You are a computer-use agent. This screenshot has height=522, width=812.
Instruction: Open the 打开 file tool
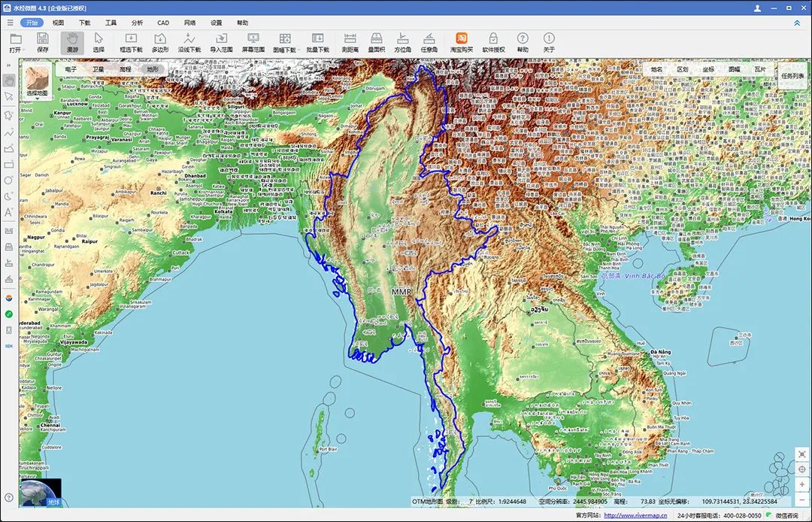click(16, 42)
